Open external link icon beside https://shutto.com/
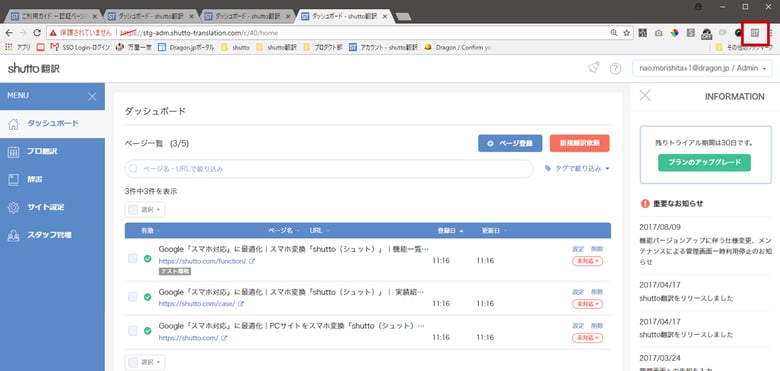Viewport: 780px width, 371px height. [224, 338]
